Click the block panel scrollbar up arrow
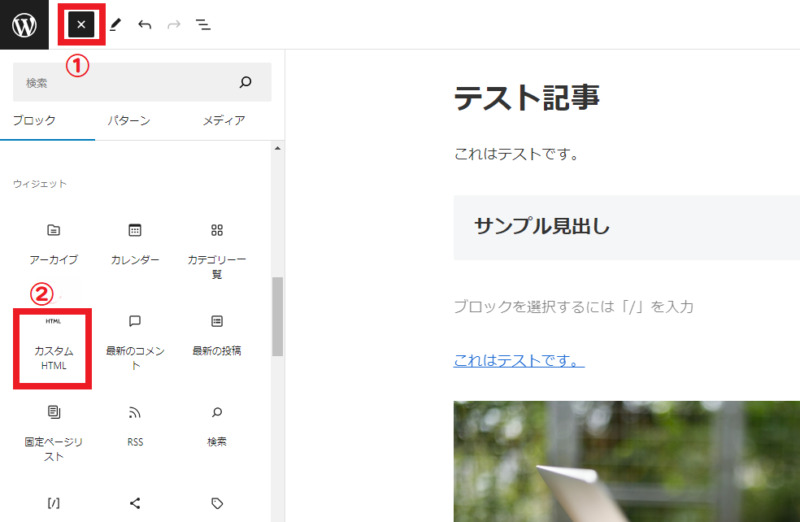The width and height of the screenshot is (800, 522). pos(278,149)
